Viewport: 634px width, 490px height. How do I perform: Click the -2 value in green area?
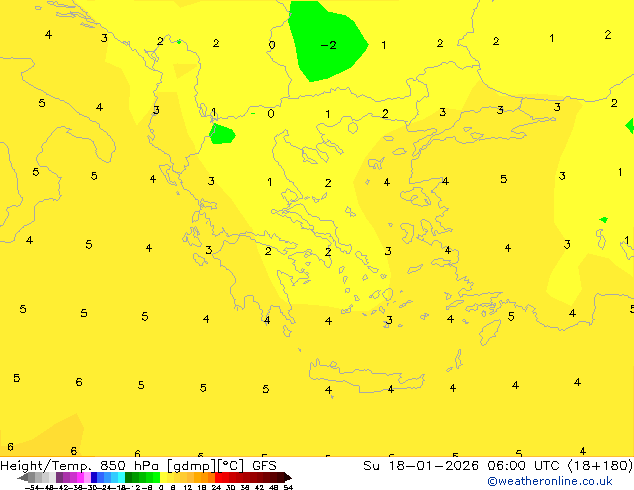point(328,45)
